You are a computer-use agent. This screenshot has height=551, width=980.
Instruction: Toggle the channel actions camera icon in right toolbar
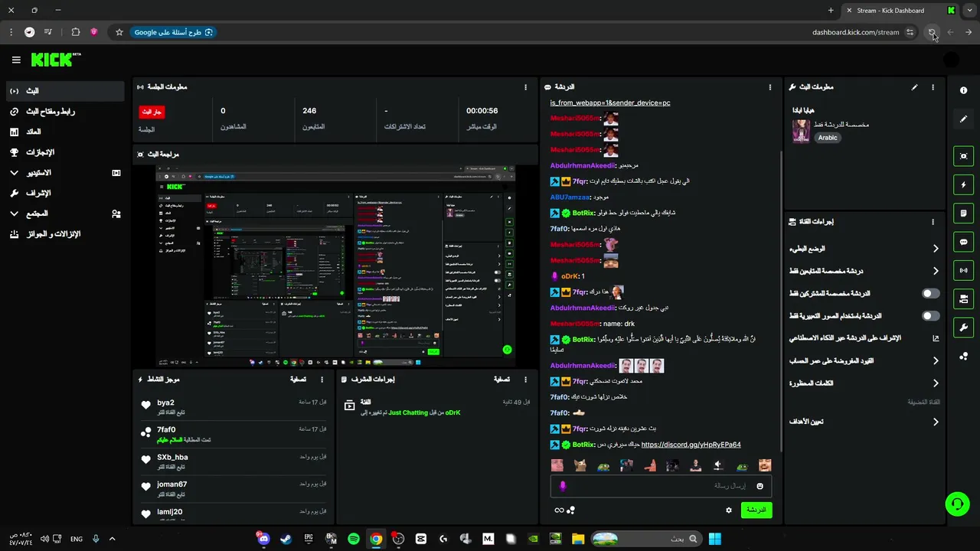(963, 298)
